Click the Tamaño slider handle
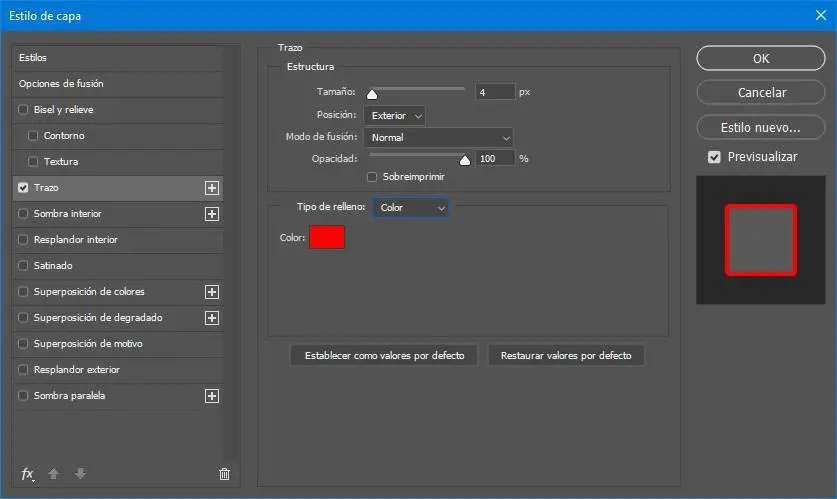The width and height of the screenshot is (837, 499). click(372, 94)
